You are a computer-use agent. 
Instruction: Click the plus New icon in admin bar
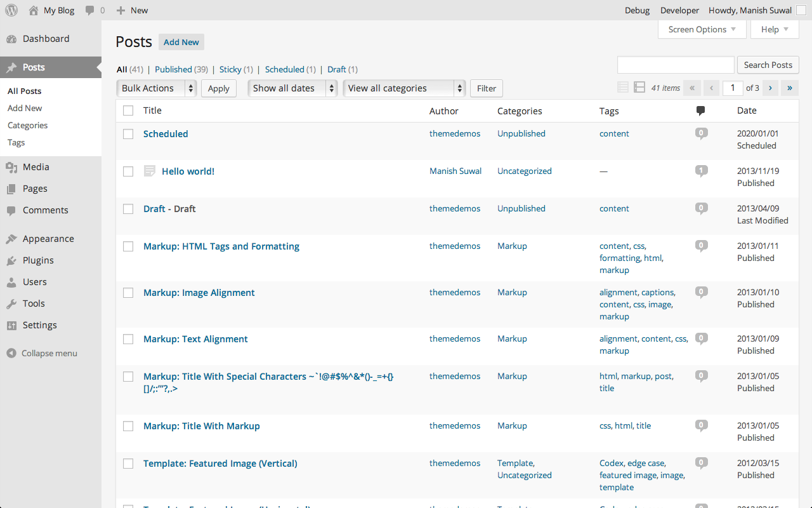pos(121,10)
